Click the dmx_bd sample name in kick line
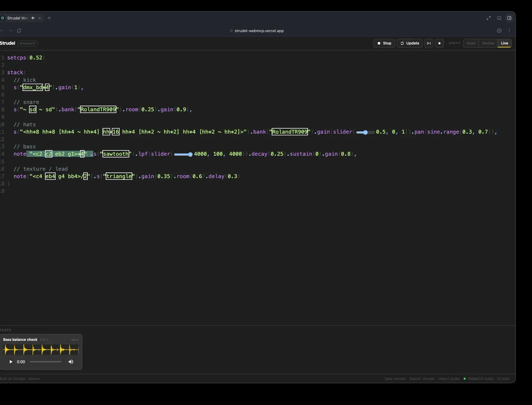Viewport: 532px width, 405px height. 33,87
